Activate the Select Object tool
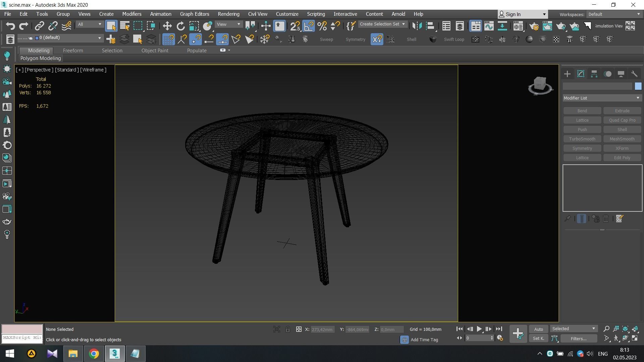644x362 pixels. [111, 26]
